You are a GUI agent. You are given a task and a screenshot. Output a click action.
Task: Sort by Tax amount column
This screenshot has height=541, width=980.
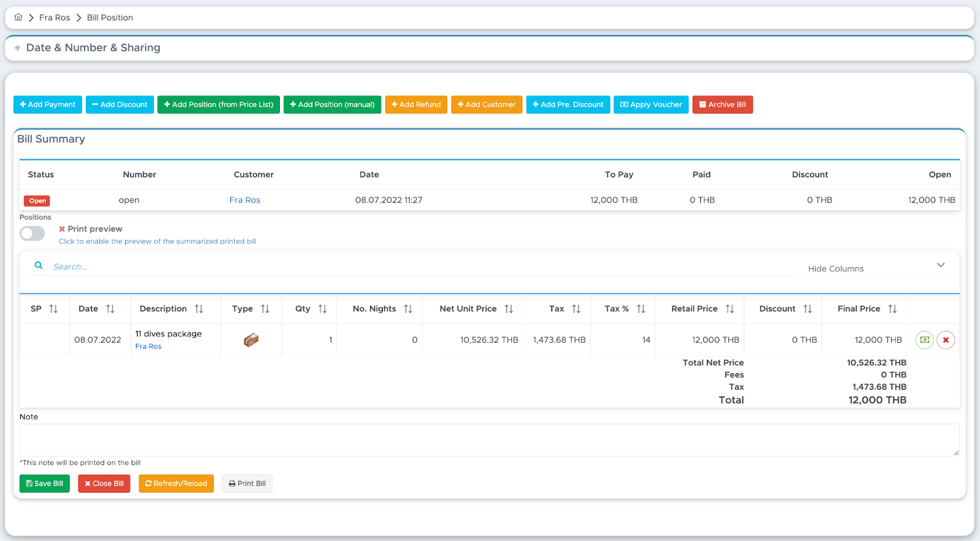pyautogui.click(x=576, y=309)
